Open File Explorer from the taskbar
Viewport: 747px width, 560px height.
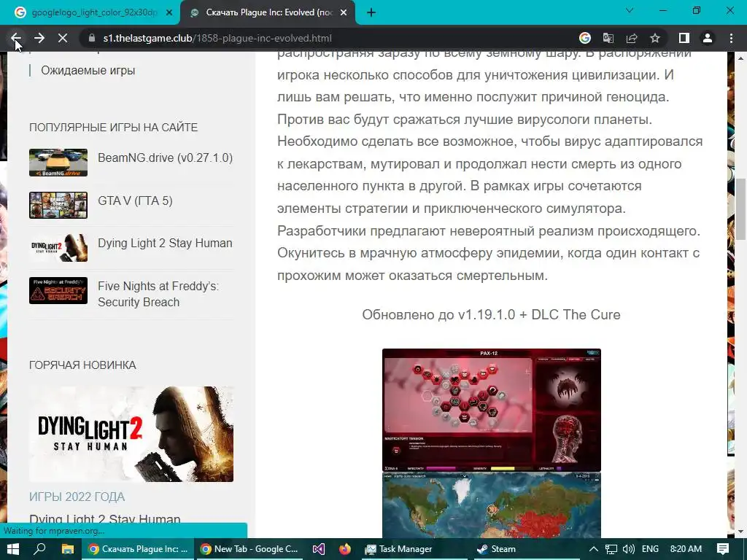[67, 549]
